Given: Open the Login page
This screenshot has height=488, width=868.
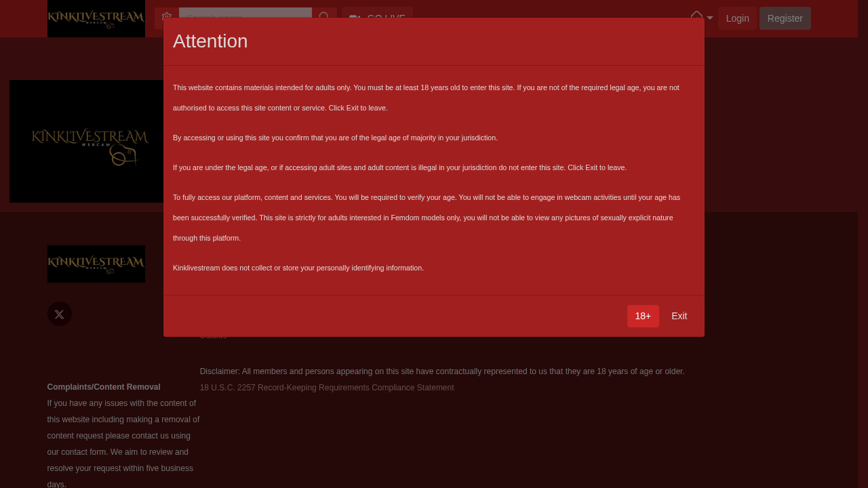Looking at the screenshot, I should pos(737,18).
